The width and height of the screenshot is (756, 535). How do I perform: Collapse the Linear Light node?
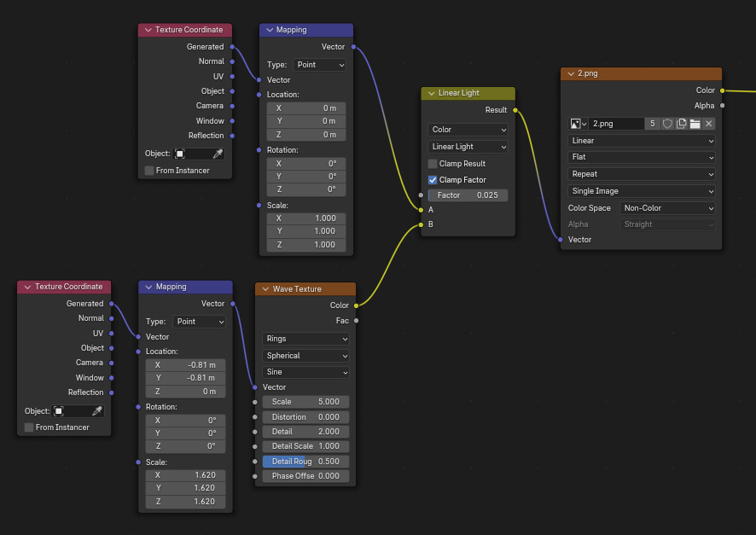[x=431, y=93]
